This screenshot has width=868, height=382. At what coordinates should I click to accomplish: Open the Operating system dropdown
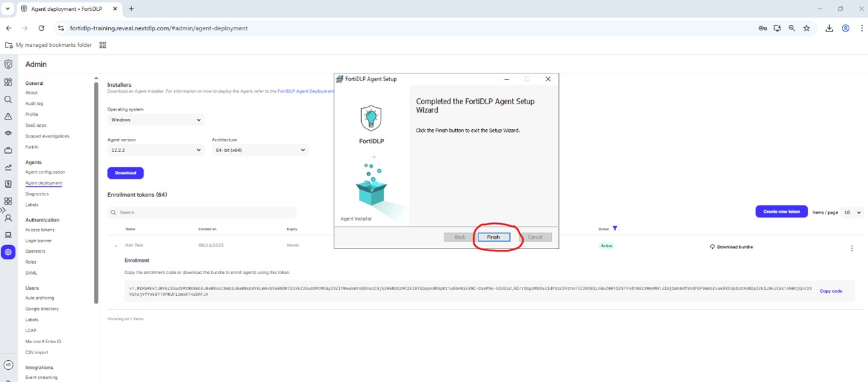(156, 120)
